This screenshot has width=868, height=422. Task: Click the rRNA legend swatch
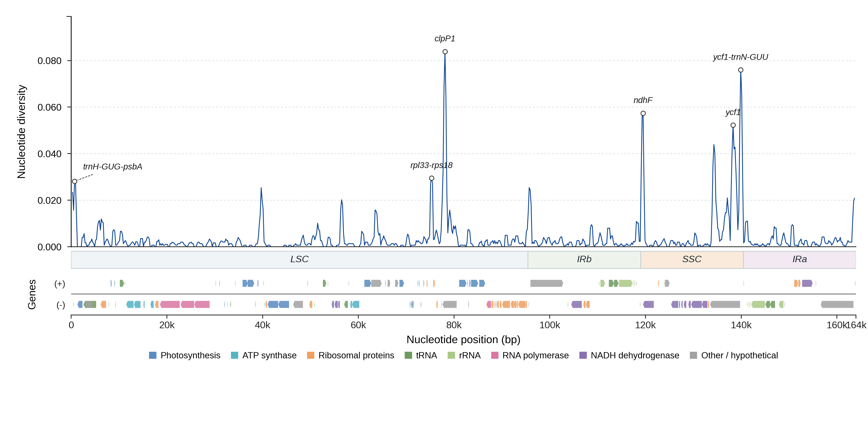451,355
